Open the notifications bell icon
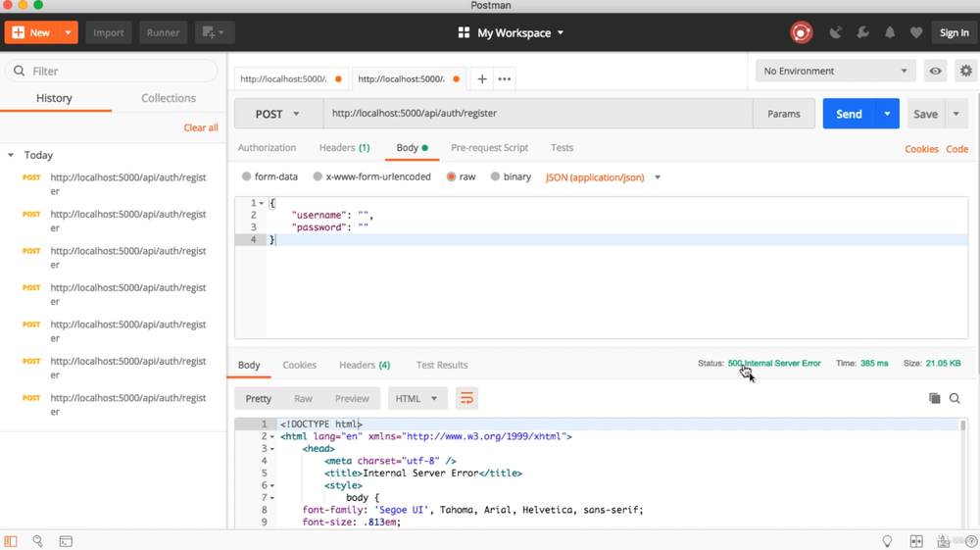This screenshot has width=980, height=550. [x=890, y=32]
